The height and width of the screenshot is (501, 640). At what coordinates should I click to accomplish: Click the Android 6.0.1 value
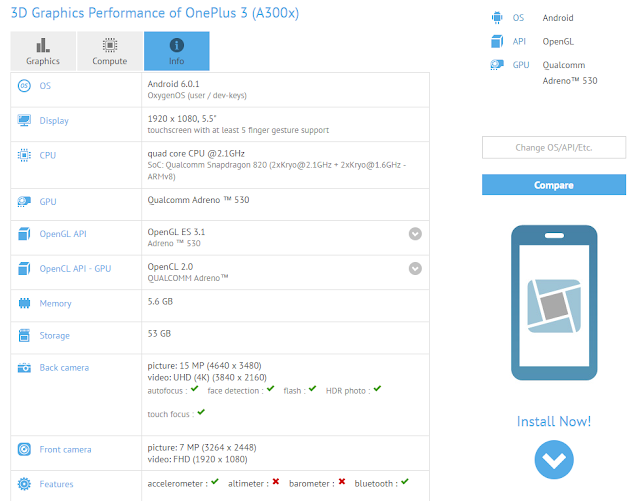173,84
